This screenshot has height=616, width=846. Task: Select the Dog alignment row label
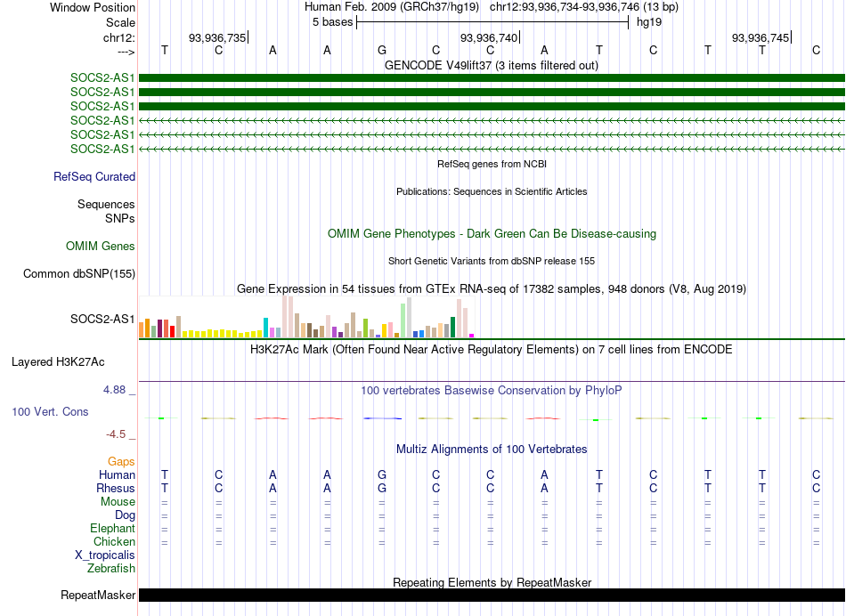pyautogui.click(x=126, y=515)
